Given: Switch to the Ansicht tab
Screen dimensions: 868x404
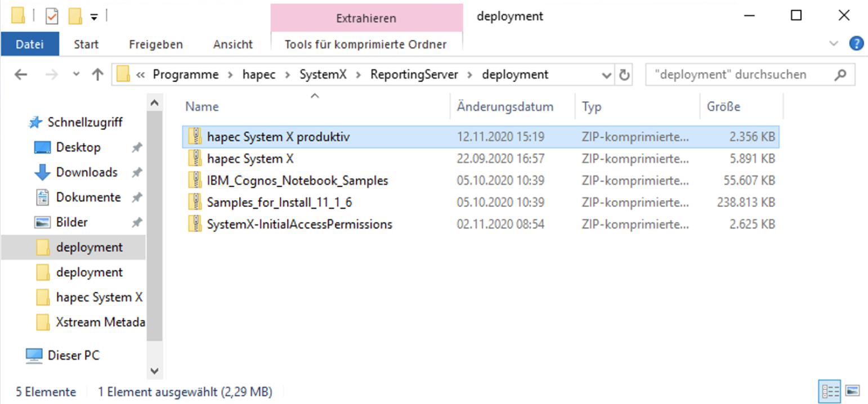Looking at the screenshot, I should 232,44.
